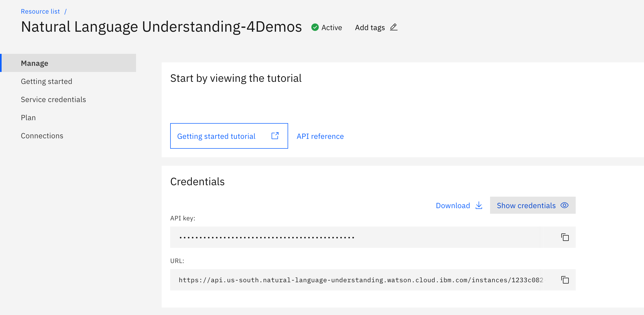
Task: Click the API reference link
Action: (x=320, y=136)
